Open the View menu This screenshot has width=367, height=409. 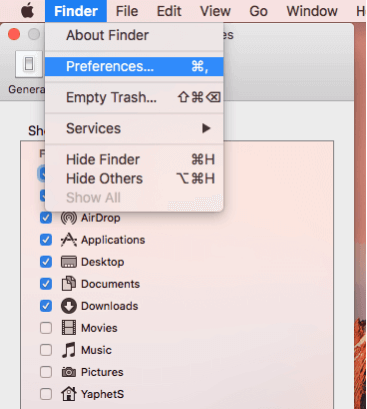[215, 11]
